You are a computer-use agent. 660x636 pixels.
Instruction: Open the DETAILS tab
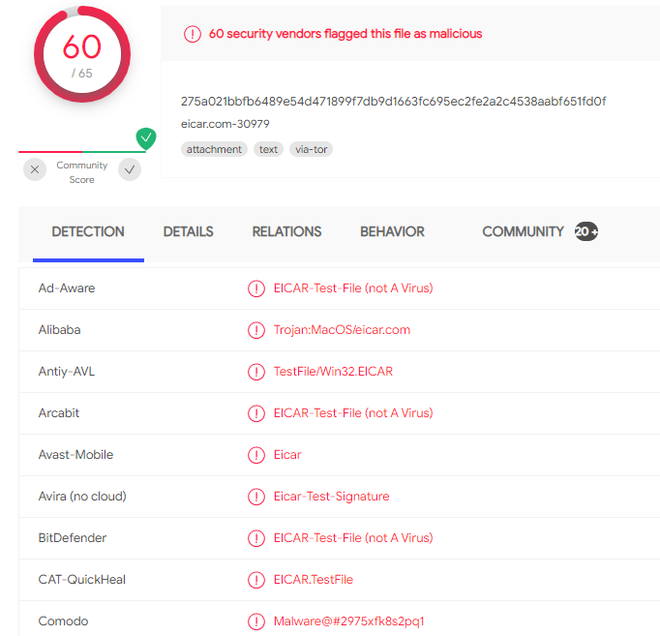[x=188, y=232]
